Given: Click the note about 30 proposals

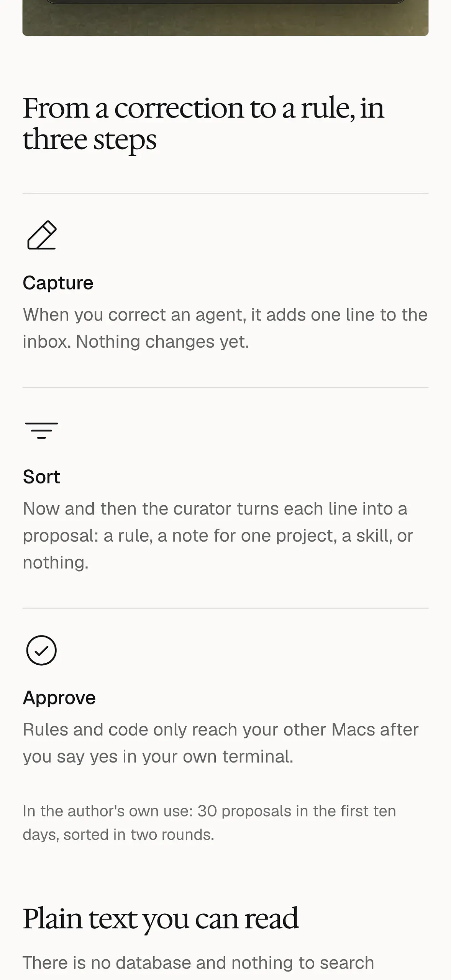Looking at the screenshot, I should (209, 823).
